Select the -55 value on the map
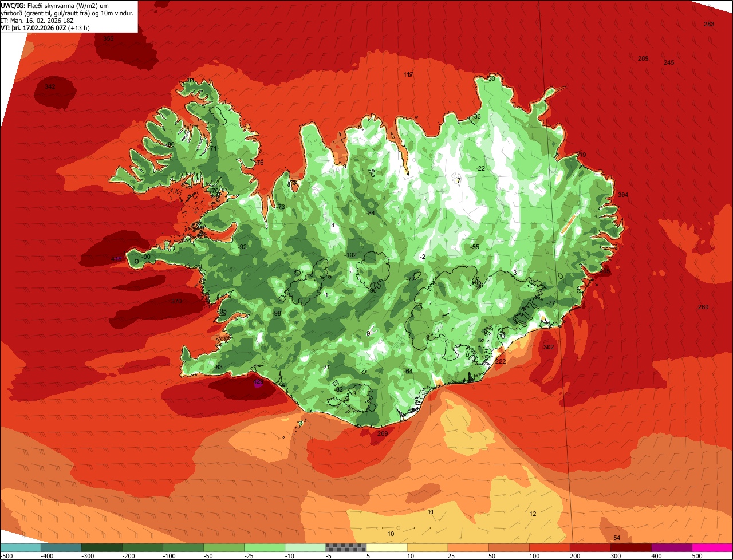Screen dimensions: 733x560 [475, 247]
